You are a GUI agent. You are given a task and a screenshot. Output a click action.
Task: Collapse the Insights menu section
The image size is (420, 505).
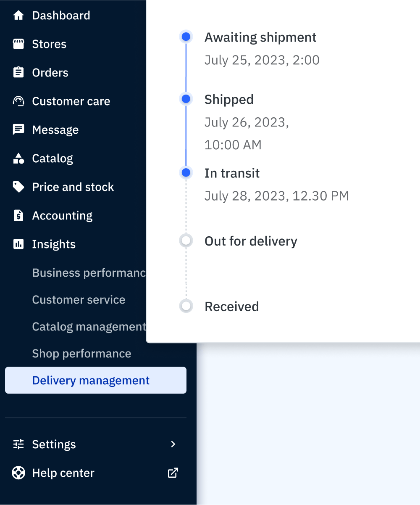click(x=54, y=244)
